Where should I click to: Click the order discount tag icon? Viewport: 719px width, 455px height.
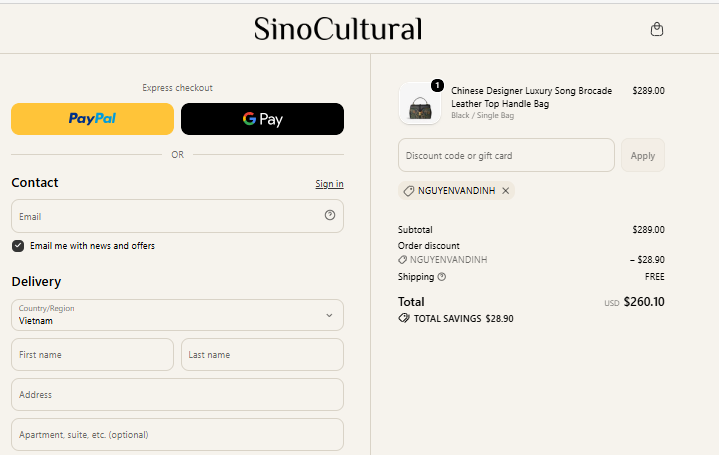tap(402, 260)
